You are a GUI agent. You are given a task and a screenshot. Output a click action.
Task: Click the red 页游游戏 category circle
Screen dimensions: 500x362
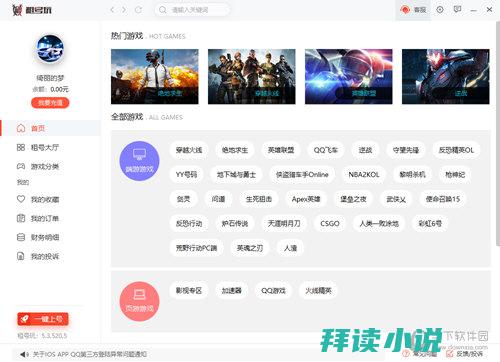click(139, 302)
